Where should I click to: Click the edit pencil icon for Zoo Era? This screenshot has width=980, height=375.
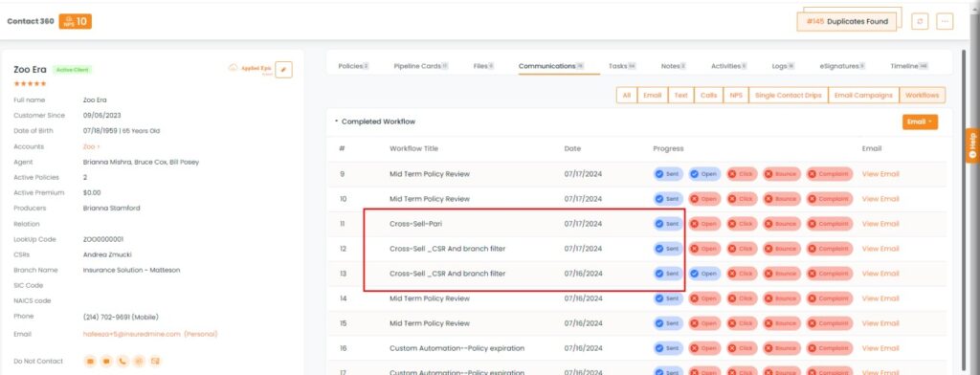coord(283,70)
